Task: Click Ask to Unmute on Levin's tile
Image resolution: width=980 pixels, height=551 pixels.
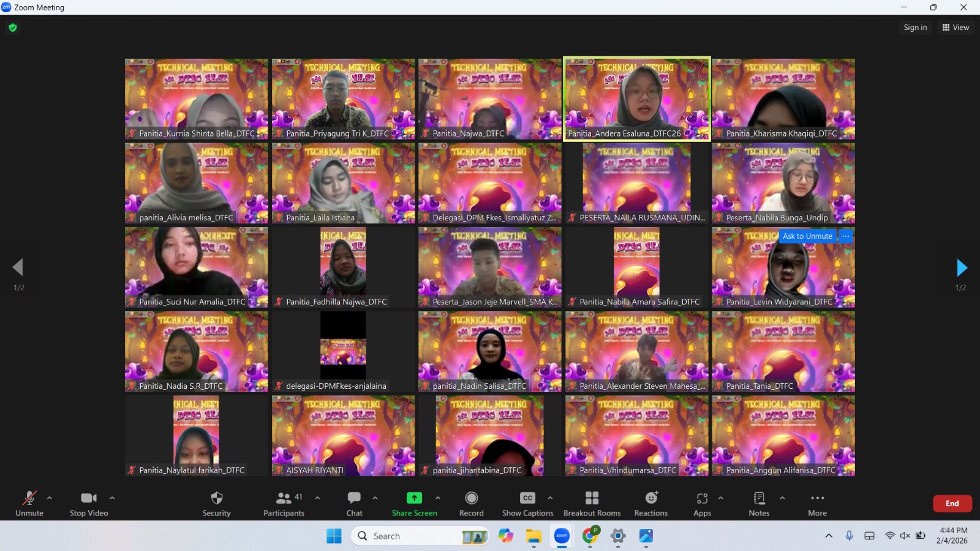Action: click(807, 236)
